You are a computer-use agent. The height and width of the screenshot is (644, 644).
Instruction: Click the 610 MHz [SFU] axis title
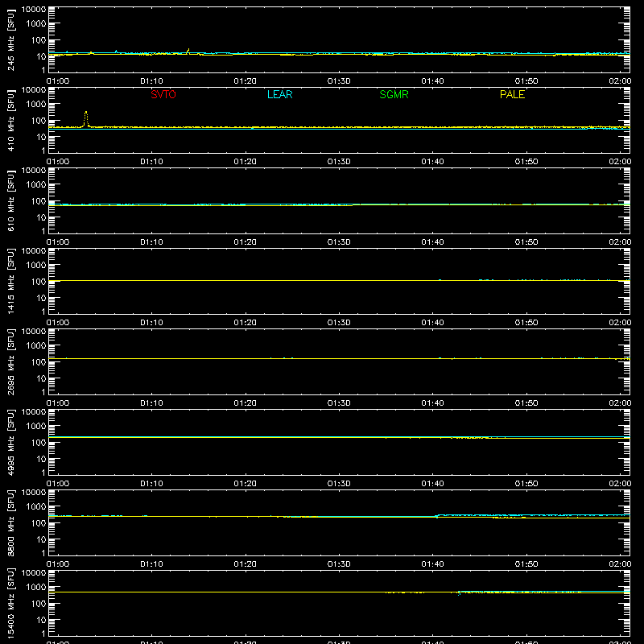[x=11, y=200]
